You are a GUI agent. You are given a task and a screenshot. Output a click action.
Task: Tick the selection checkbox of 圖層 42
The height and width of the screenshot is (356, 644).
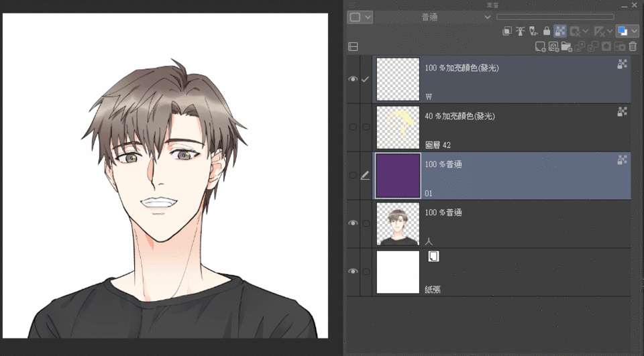click(x=366, y=127)
